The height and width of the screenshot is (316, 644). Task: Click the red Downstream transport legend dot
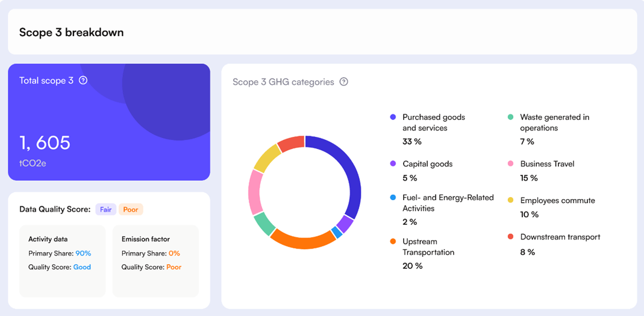[510, 237]
